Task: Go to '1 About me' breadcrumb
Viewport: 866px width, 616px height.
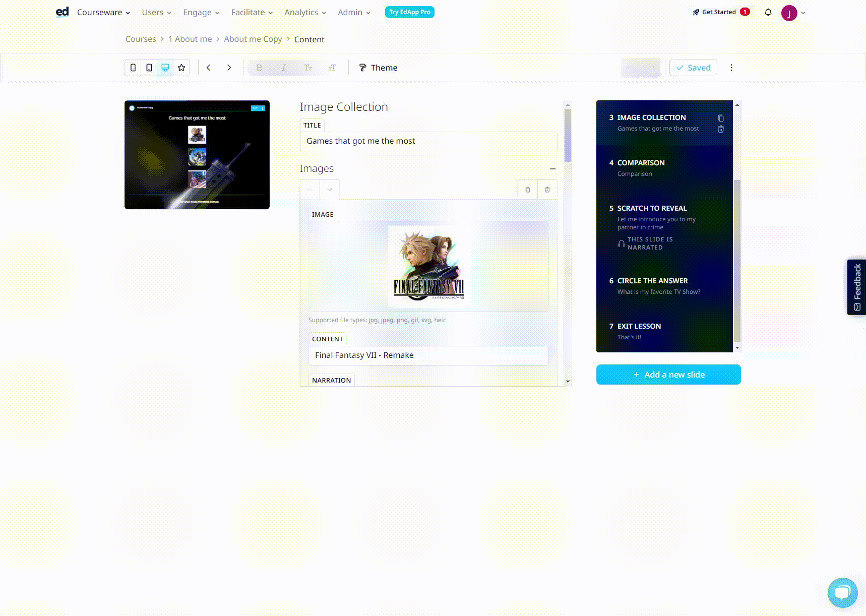Action: 190,39
